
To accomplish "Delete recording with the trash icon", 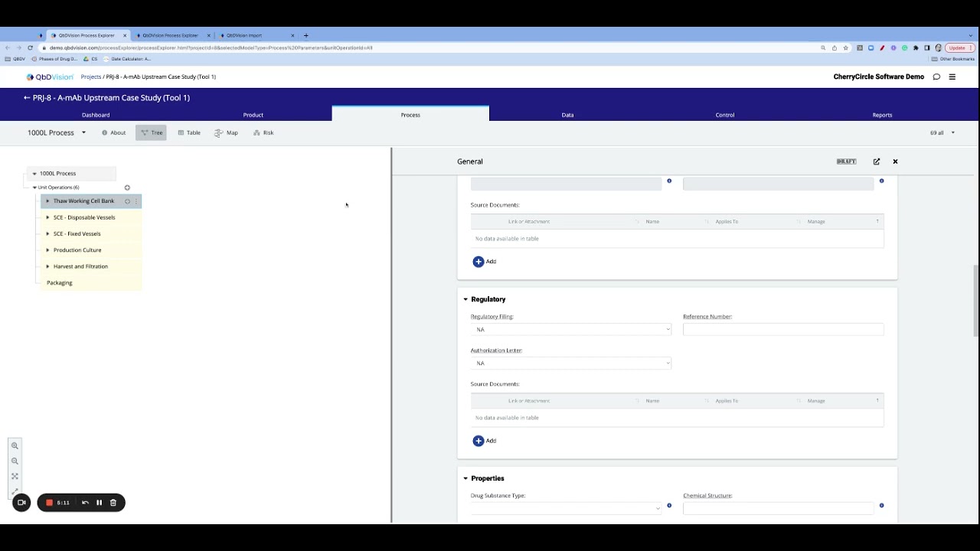I will tap(113, 503).
